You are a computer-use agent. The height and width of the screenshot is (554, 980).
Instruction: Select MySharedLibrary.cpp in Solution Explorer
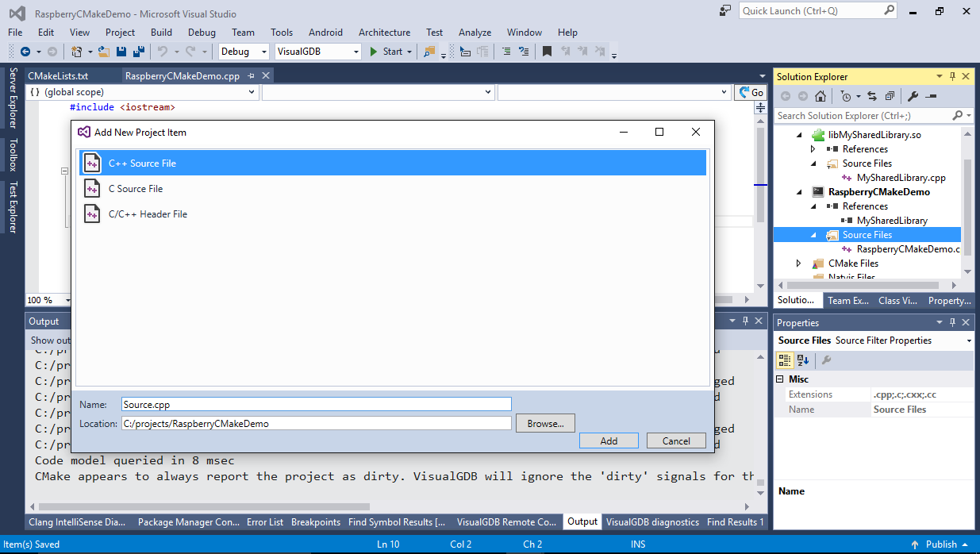pos(901,178)
